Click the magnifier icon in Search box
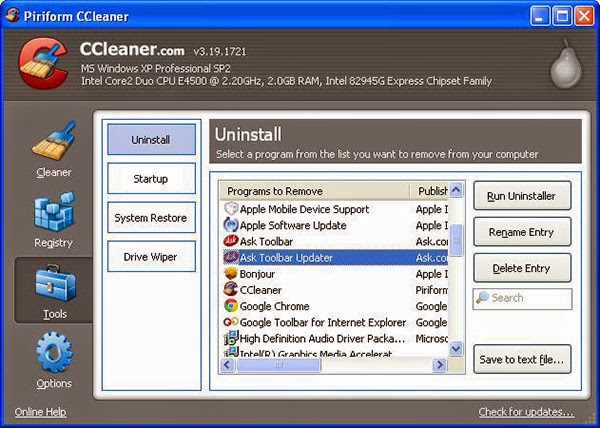Screen dimensions: 600x428 pos(483,298)
